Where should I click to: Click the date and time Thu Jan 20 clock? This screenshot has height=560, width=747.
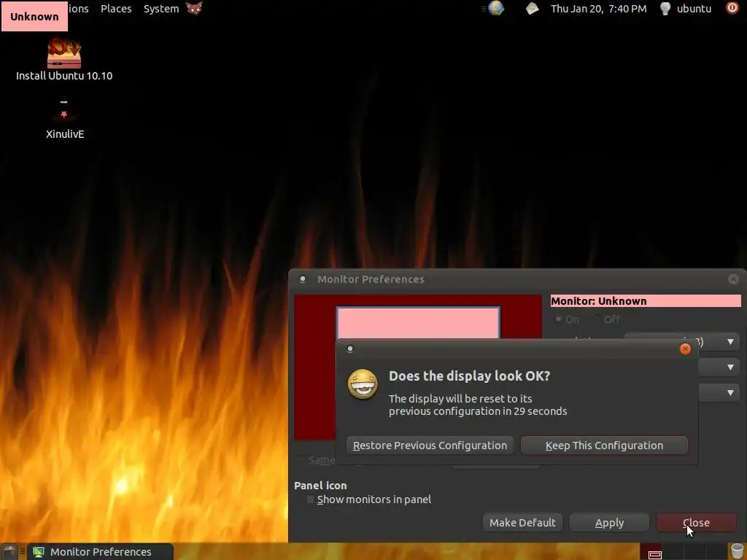tap(599, 9)
